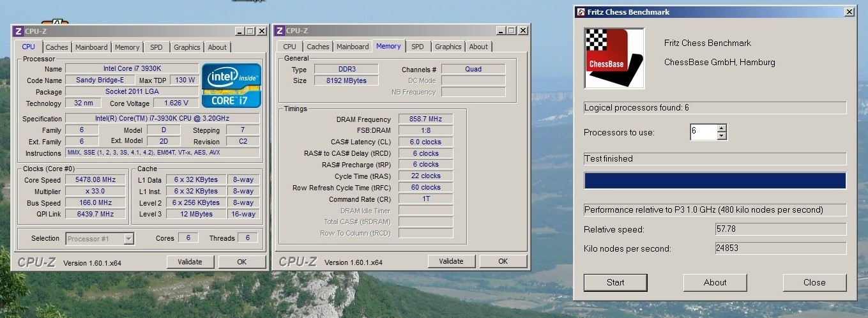Click the Multiplier value x 33.0
The width and height of the screenshot is (868, 318).
tap(96, 192)
